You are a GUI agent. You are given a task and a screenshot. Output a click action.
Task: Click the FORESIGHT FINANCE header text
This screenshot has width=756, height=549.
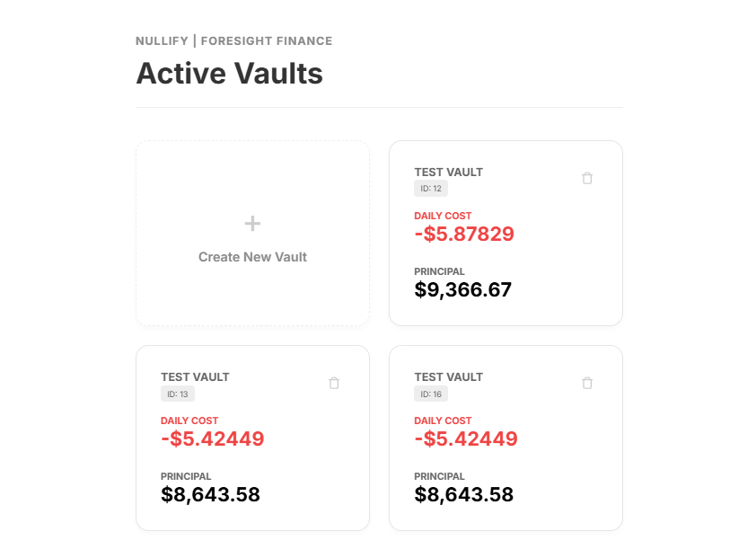(267, 40)
